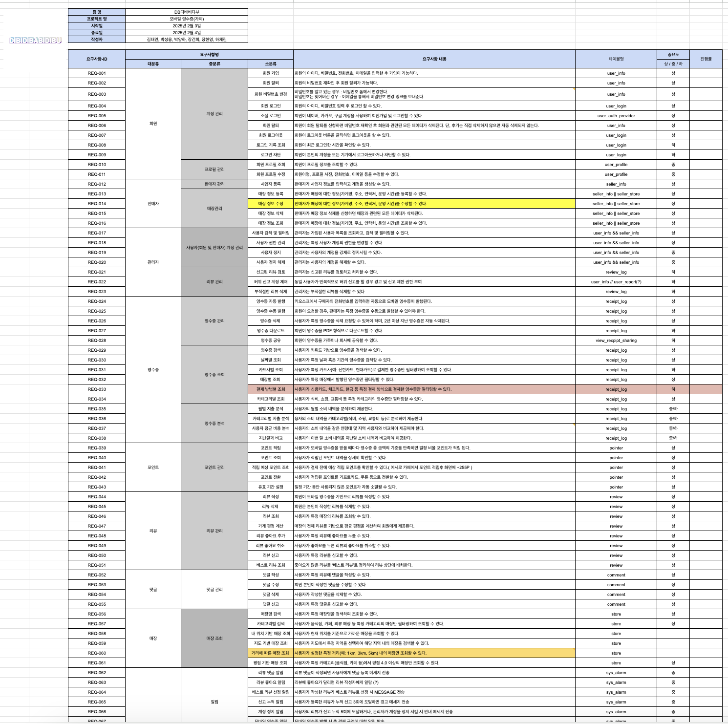Select the '매장 조회' merged gray cell
The width and height of the screenshot is (728, 724).
[x=214, y=639]
